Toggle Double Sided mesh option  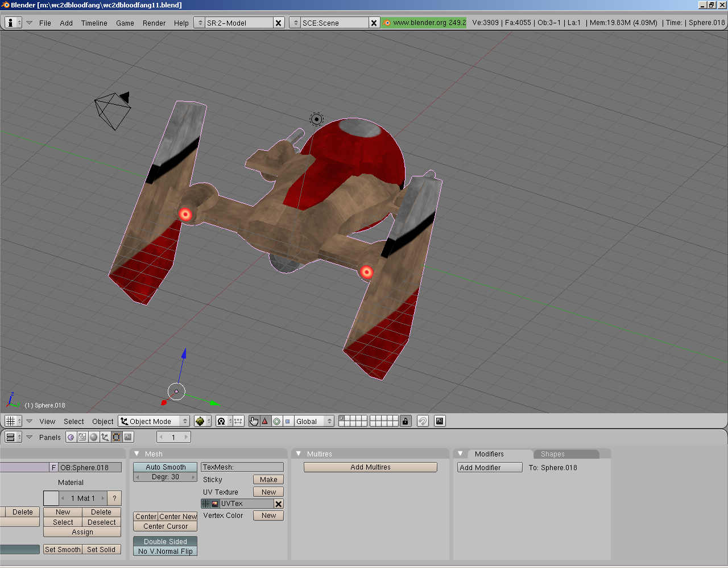click(x=166, y=541)
